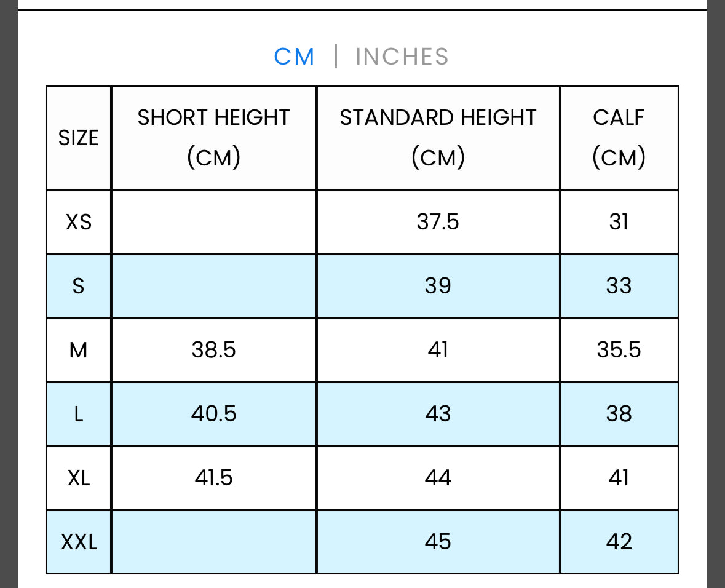Select the M size row label
Screen dimensions: 725x588
[79, 350]
